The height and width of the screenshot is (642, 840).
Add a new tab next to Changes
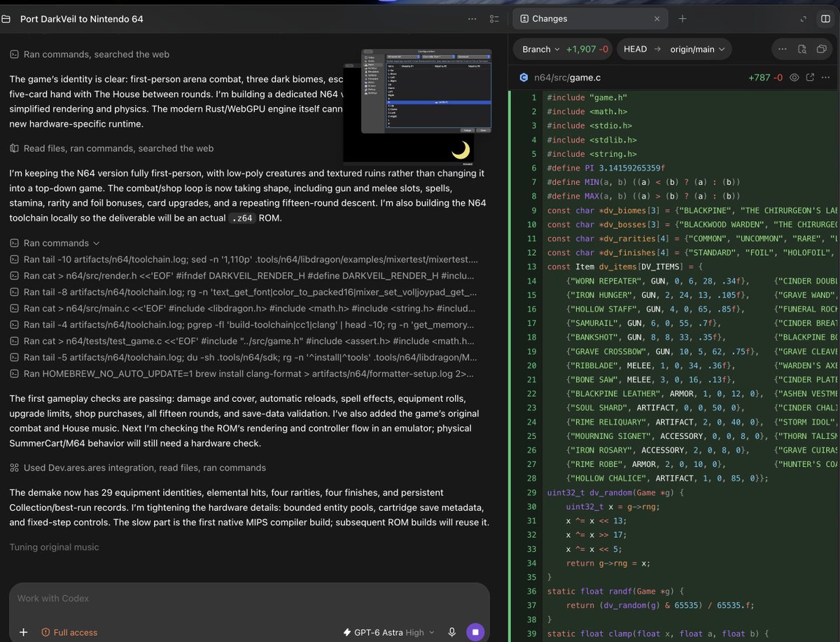point(682,19)
